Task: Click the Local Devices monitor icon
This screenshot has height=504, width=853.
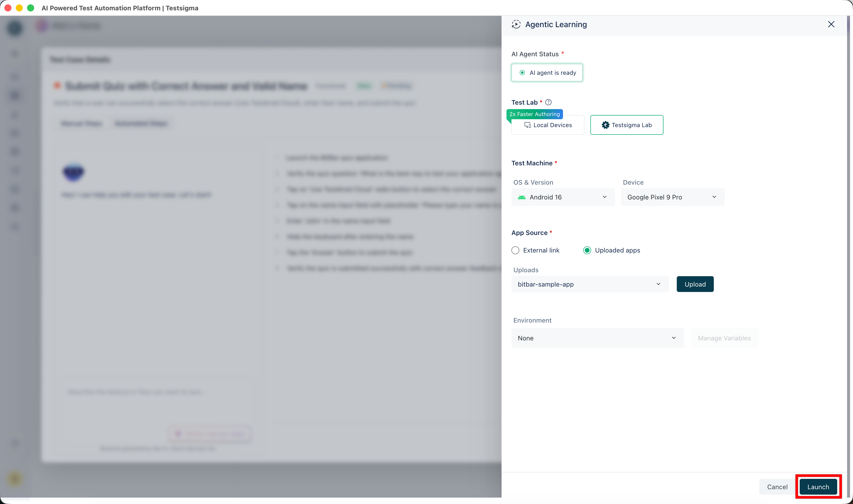Action: [x=527, y=125]
